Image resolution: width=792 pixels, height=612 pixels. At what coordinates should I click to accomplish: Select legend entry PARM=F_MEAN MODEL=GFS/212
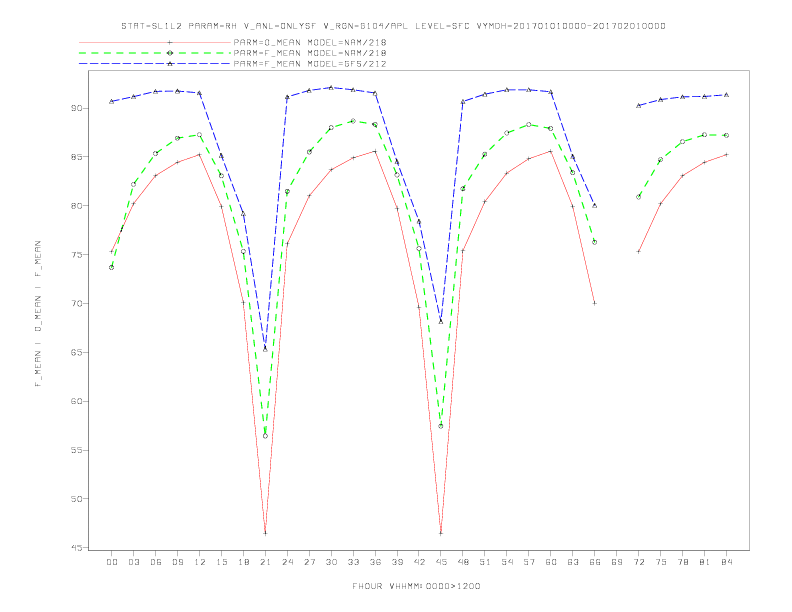(x=310, y=64)
